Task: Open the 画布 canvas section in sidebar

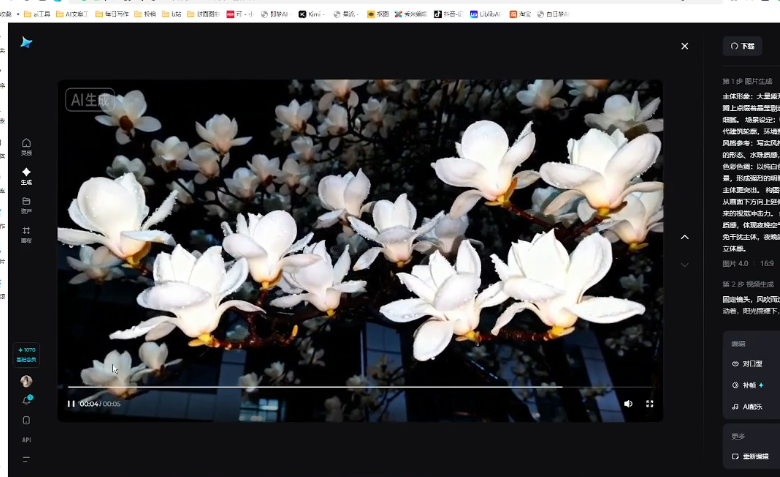Action: (x=27, y=234)
